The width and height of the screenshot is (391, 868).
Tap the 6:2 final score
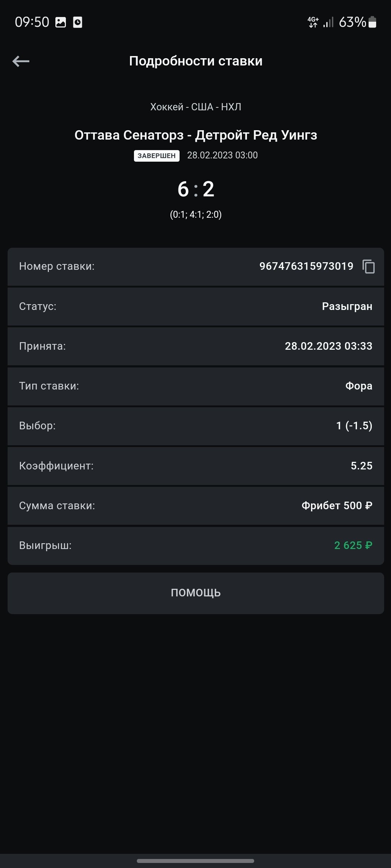click(x=195, y=189)
